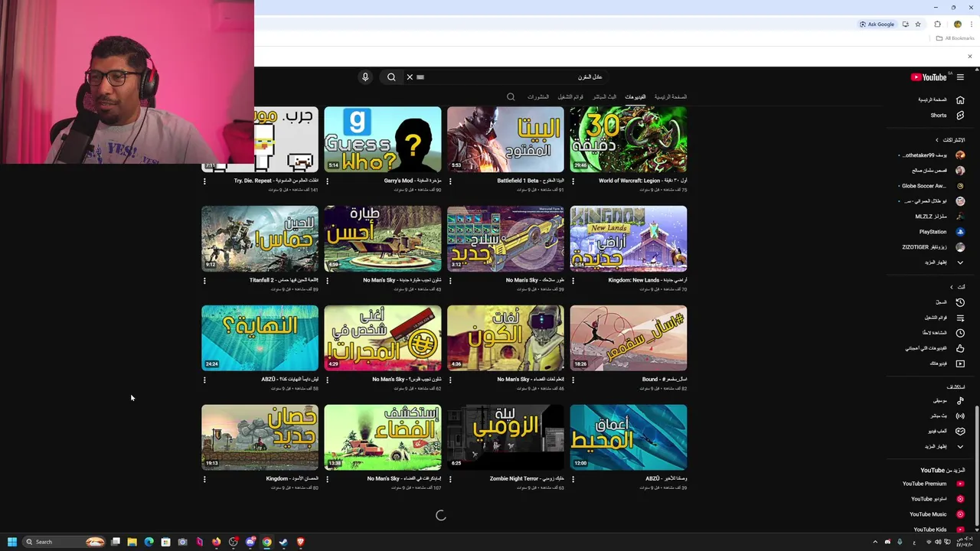Screen dimensions: 980x551
Task: Open File Explorer from the taskbar
Action: pyautogui.click(x=132, y=542)
